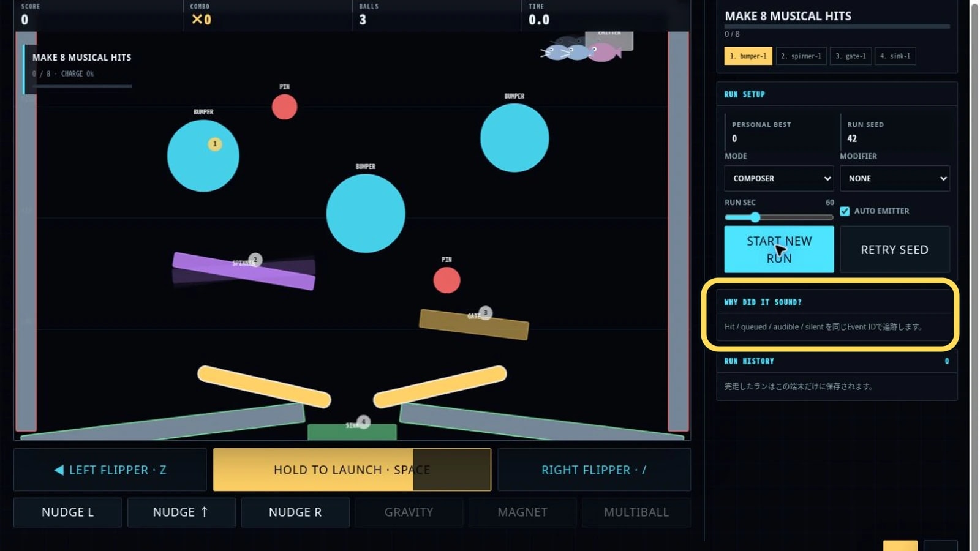Toggle the Auto Emitter checkbox
This screenshot has height=551, width=980.
845,211
